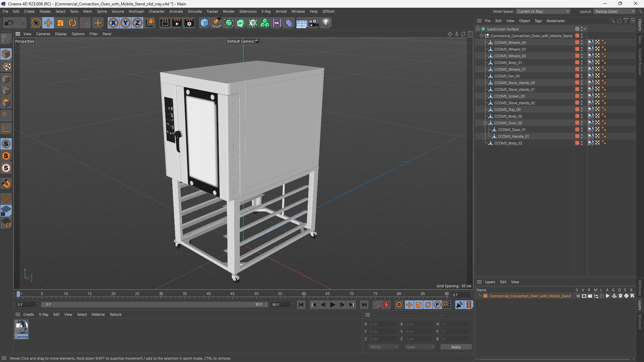Screen dimensions: 644x362
Task: Collapse the CCOMS_Door_00 tree node
Action: [485, 123]
